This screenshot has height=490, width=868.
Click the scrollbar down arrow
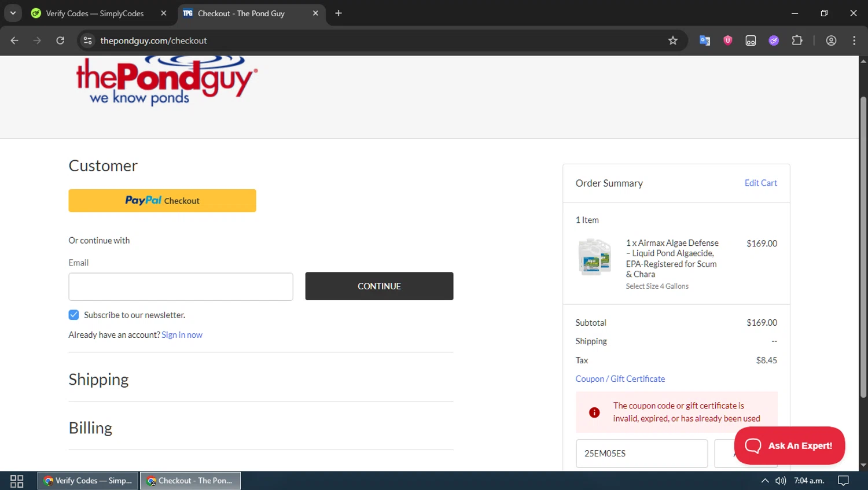pyautogui.click(x=863, y=465)
